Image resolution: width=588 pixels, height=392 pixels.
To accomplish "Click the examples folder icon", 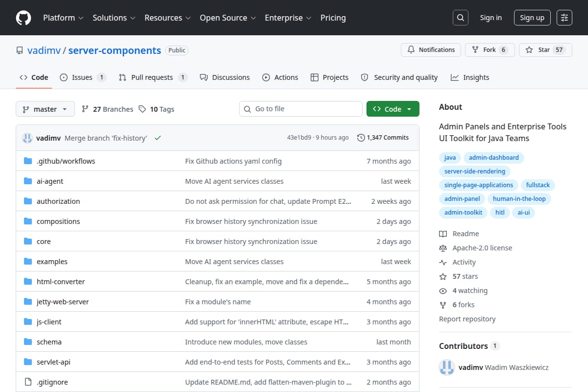I will click(28, 261).
